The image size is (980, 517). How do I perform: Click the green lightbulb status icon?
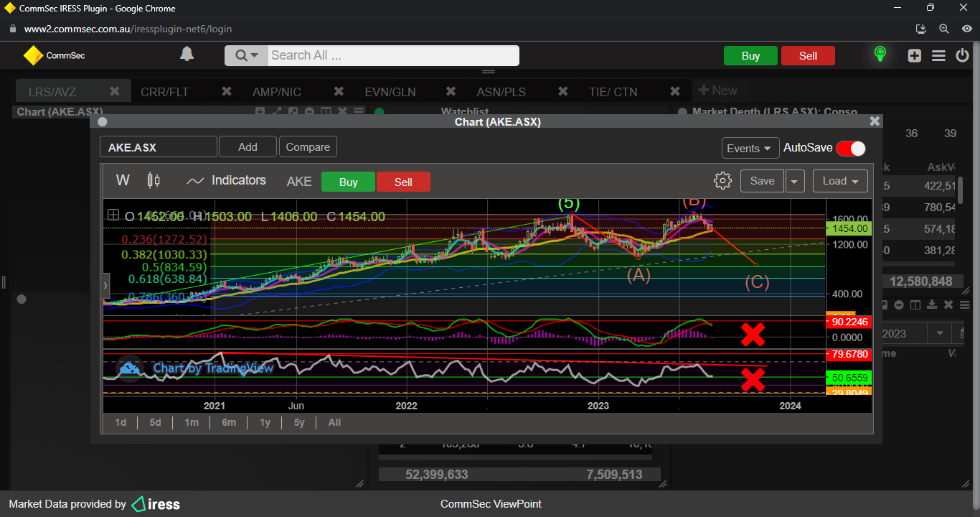[880, 55]
